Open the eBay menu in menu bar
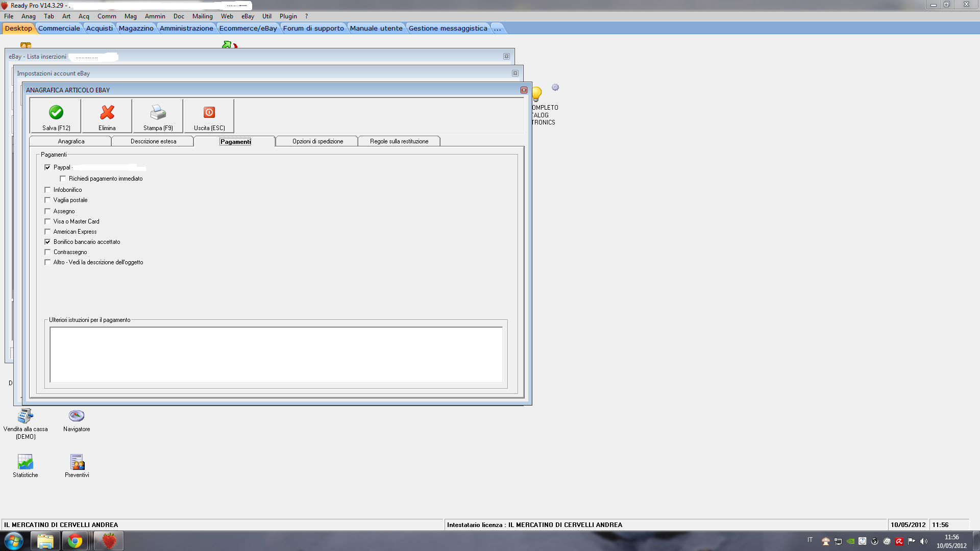Screen dimensions: 980x551 248,16
